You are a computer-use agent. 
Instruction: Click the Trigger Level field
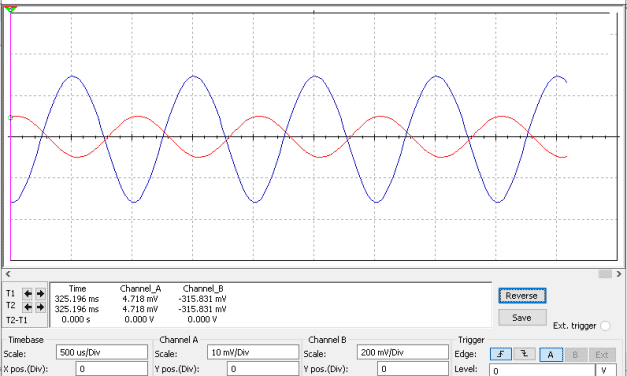coord(542,370)
